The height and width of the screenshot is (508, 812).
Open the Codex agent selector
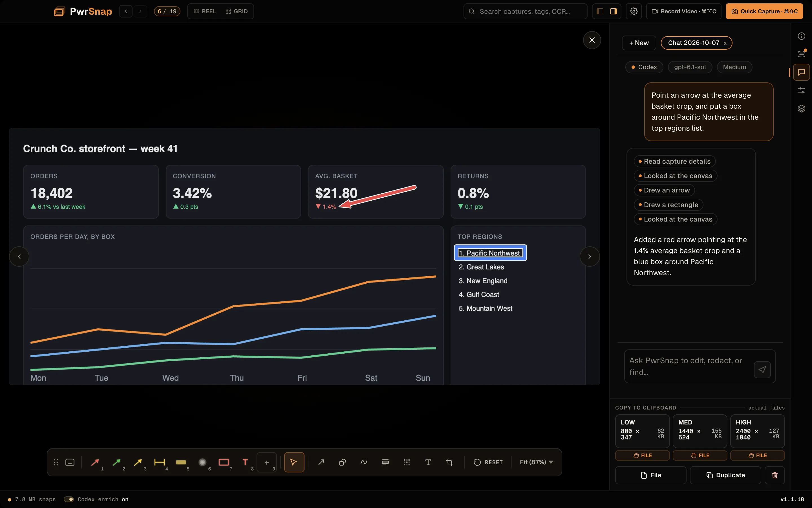tap(644, 67)
